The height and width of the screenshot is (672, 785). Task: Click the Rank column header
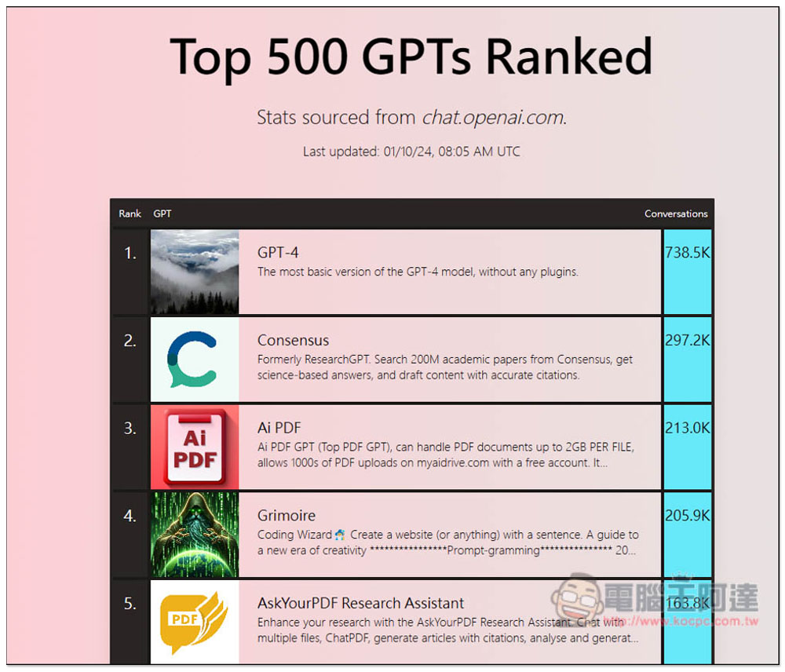[130, 214]
